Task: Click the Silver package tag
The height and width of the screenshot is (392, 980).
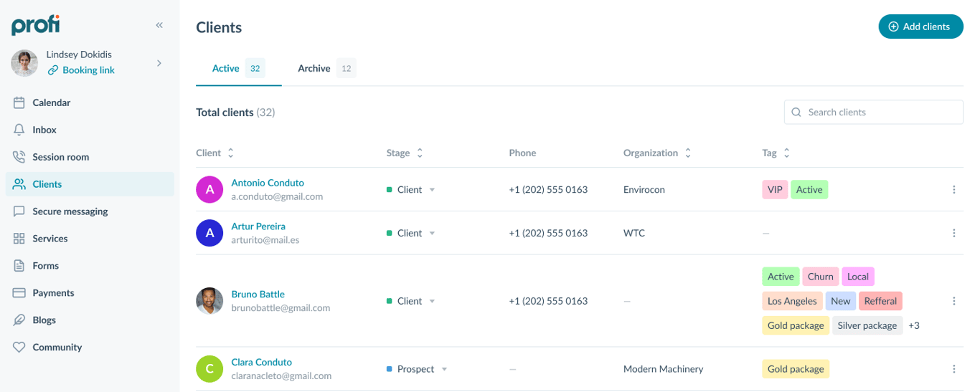Action: (867, 325)
